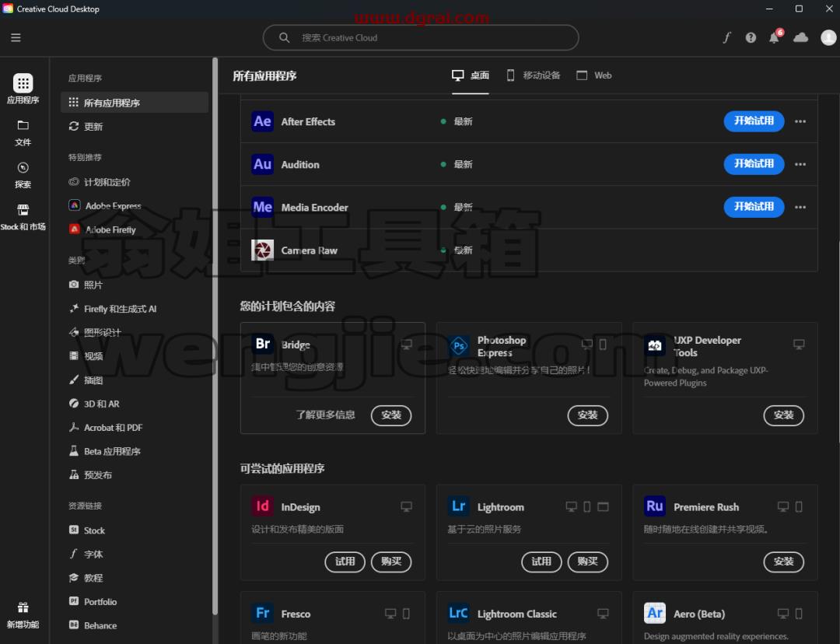Switch to the 移动设备 tab
Viewport: 840px width, 644px height.
pos(534,75)
